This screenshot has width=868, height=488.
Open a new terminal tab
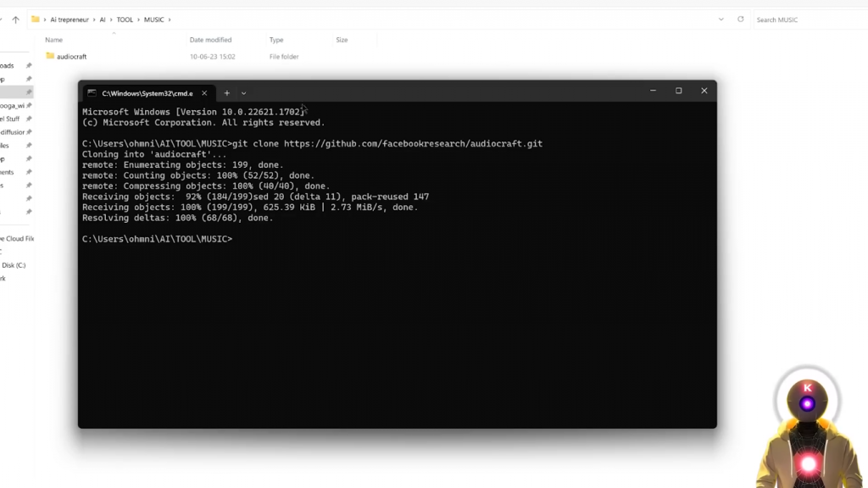point(227,93)
